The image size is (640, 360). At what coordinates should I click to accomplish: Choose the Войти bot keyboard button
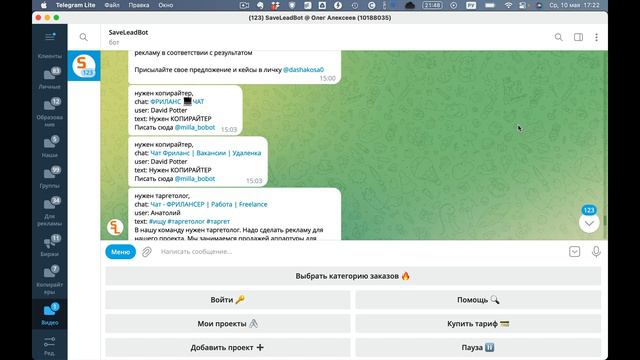point(228,300)
